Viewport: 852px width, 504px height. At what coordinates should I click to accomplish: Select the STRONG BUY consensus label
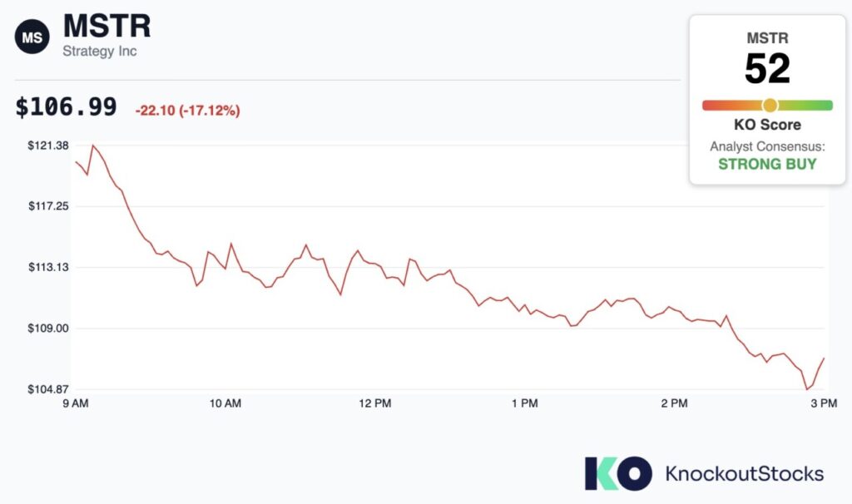(x=767, y=164)
